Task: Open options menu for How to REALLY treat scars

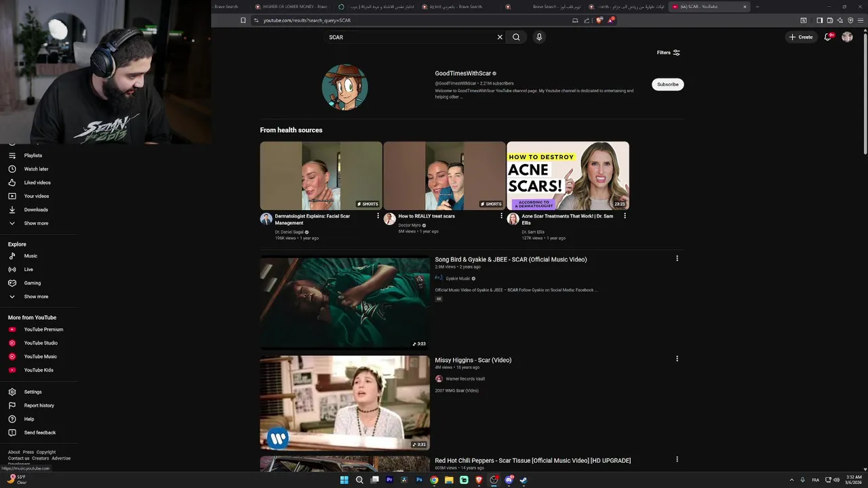Action: [x=501, y=216]
